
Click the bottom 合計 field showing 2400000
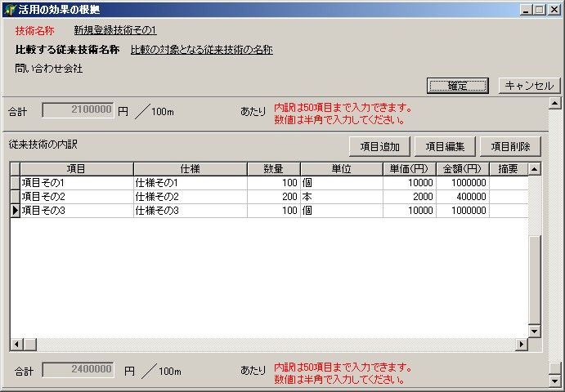pyautogui.click(x=78, y=370)
